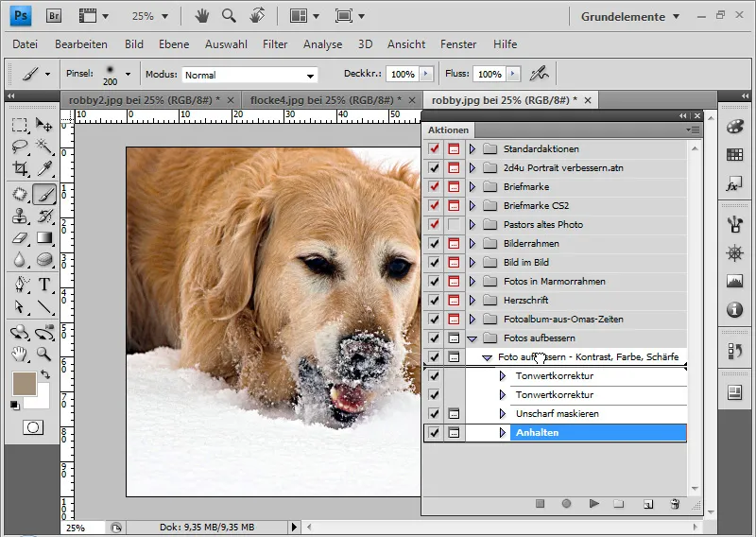The height and width of the screenshot is (537, 756).
Task: Expand the Briefmarke set
Action: (x=472, y=186)
